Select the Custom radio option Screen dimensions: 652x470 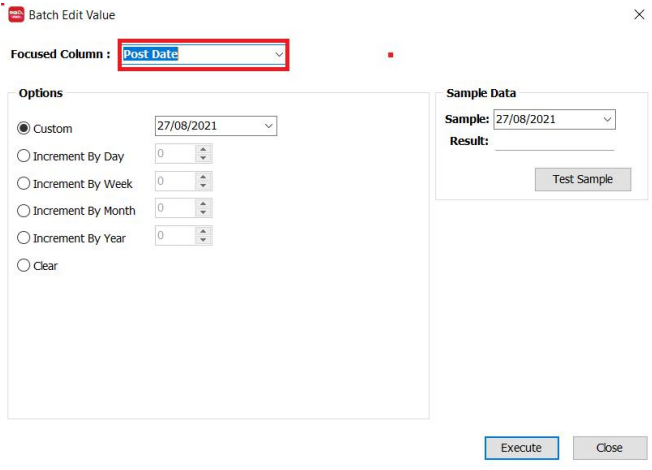(24, 128)
